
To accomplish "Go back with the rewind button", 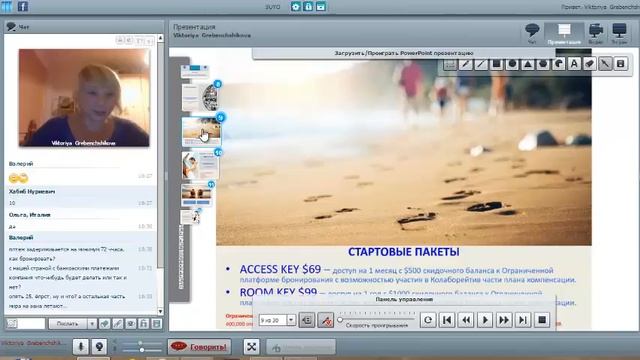I will [x=466, y=320].
